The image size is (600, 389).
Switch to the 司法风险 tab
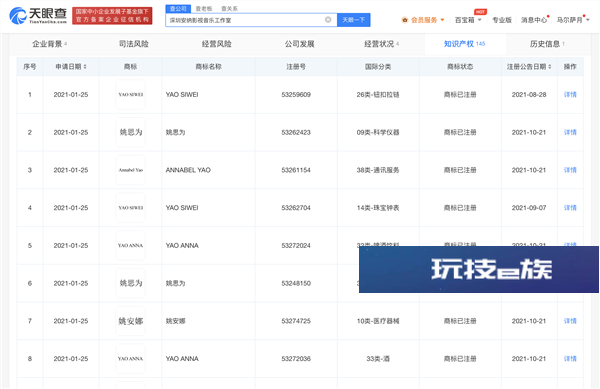click(x=134, y=44)
